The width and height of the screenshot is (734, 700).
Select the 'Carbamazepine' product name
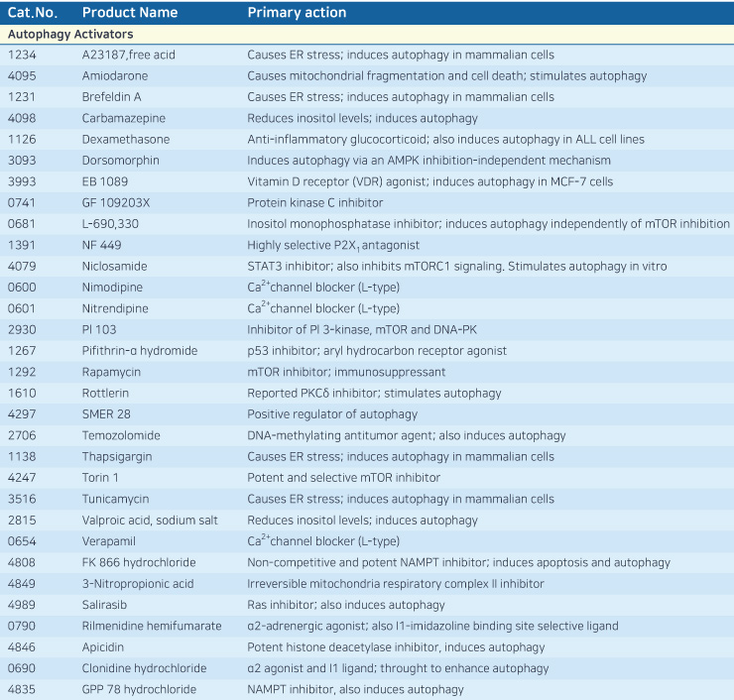[x=124, y=118]
